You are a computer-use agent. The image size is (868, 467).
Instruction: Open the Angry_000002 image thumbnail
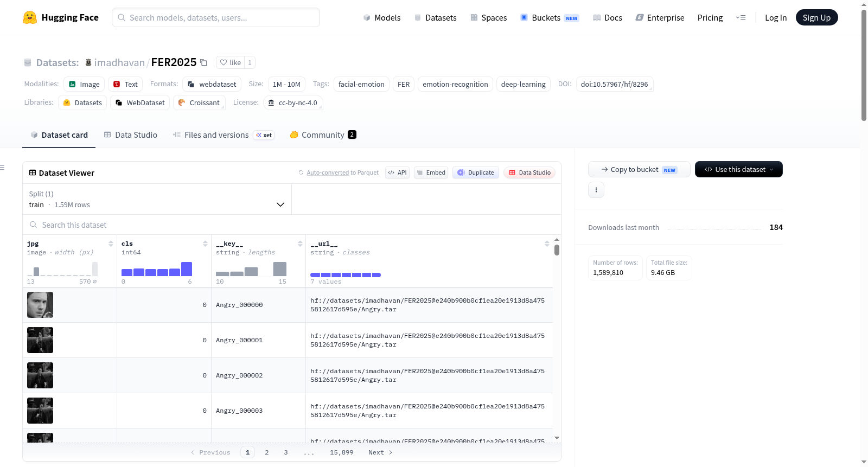(x=40, y=375)
